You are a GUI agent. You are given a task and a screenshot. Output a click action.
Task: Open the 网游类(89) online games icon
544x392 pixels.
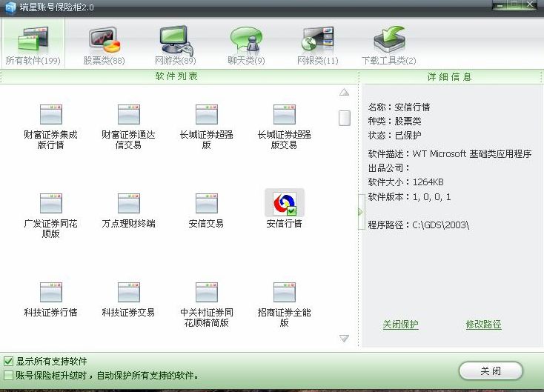coord(176,39)
